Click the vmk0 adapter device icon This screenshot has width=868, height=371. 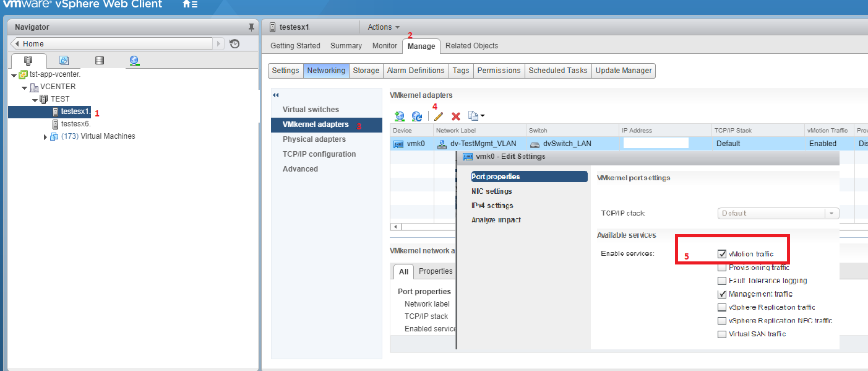coord(399,144)
